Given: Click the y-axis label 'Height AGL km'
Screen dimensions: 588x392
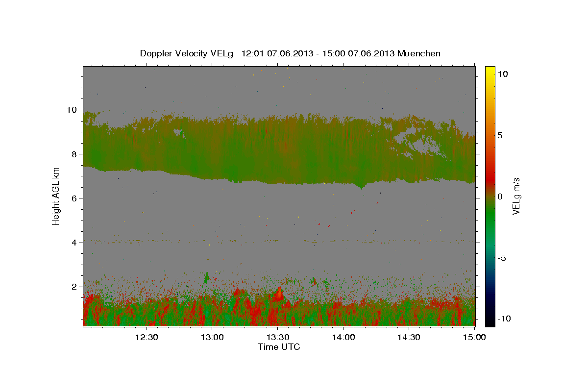Looking at the screenshot, I should (56, 196).
